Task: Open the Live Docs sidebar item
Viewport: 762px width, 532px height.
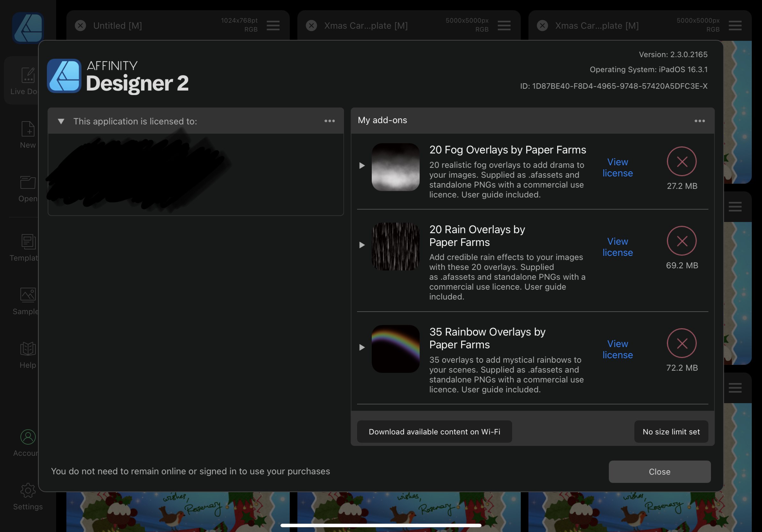Action: 22,81
